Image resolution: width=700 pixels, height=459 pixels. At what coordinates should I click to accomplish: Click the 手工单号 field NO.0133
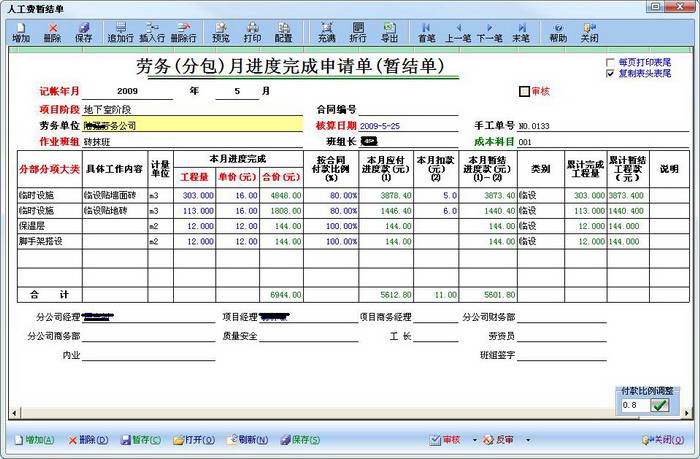pos(603,126)
